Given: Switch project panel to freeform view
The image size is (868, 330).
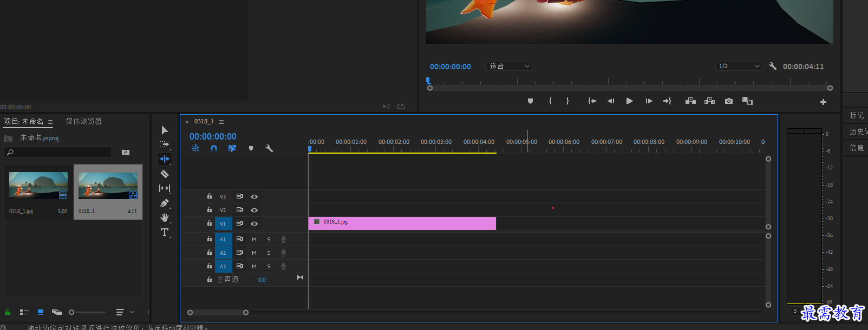Looking at the screenshot, I should (x=57, y=312).
